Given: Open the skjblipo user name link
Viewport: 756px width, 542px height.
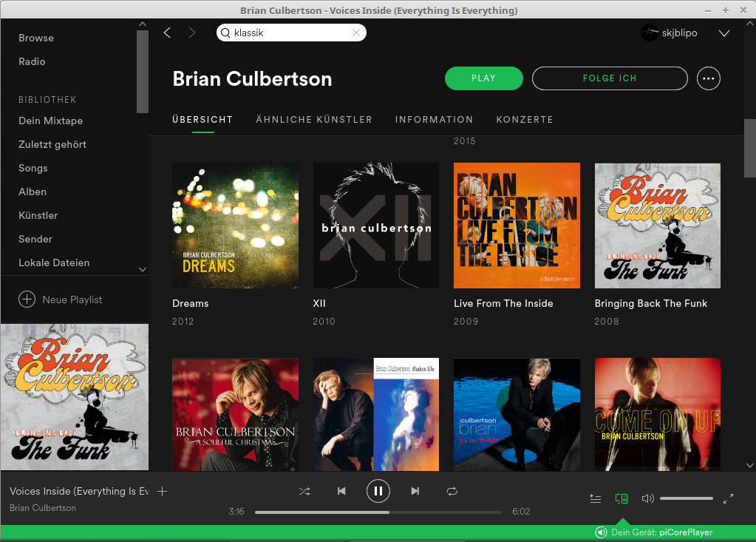Looking at the screenshot, I should click(x=679, y=33).
